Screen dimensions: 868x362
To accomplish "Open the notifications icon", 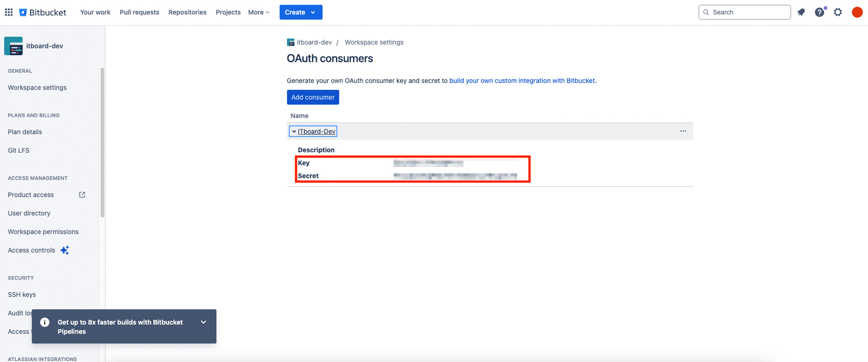I will (x=801, y=12).
